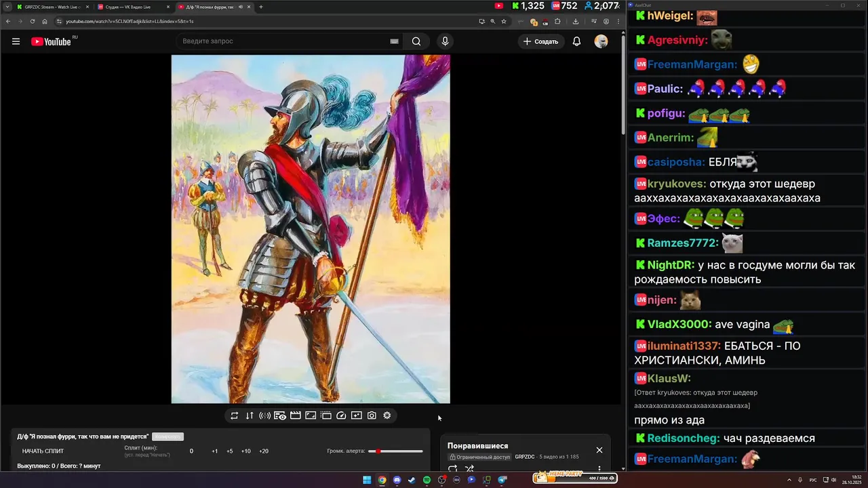Add +1 minute to the split
Image resolution: width=868 pixels, height=488 pixels.
click(x=214, y=451)
